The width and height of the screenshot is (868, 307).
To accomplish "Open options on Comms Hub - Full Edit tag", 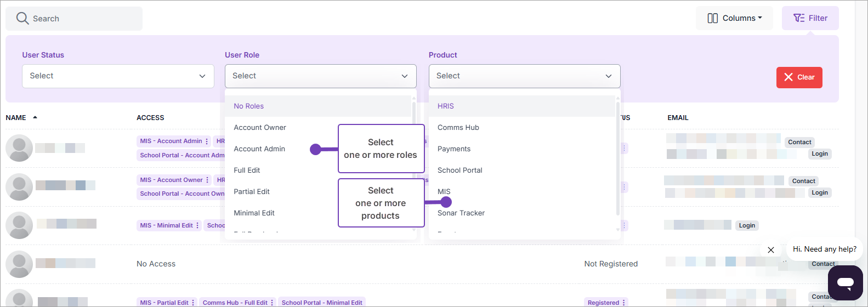I will coord(272,303).
